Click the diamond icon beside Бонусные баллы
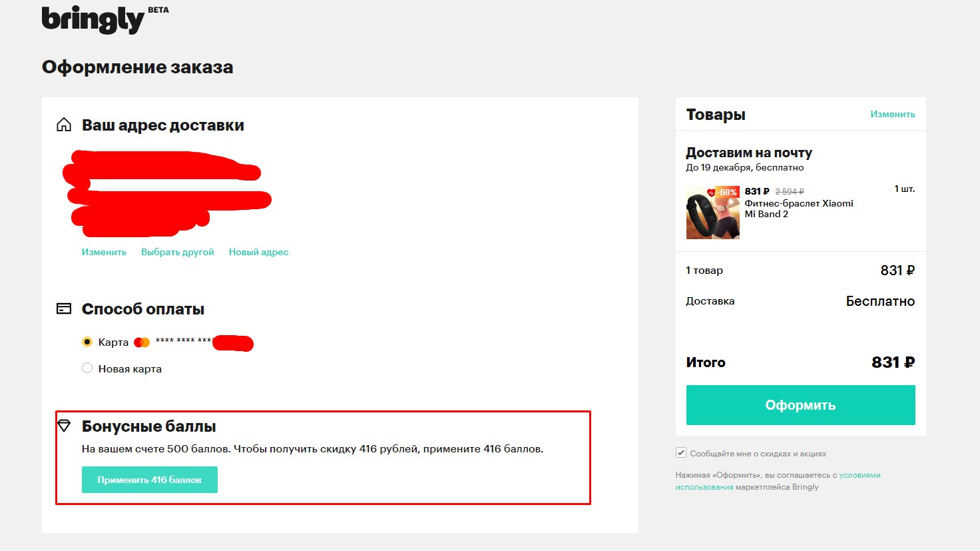This screenshot has width=980, height=551. click(x=64, y=425)
